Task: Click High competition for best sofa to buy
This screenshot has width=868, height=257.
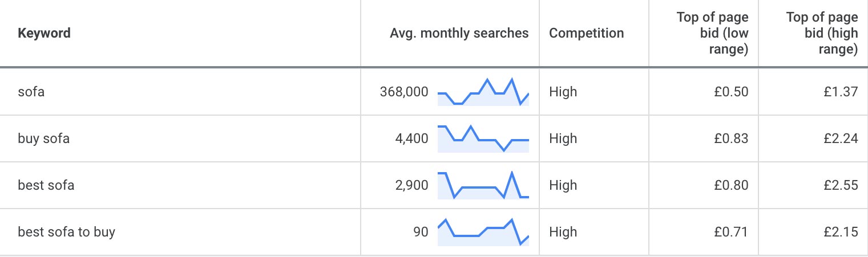Action: pyautogui.click(x=563, y=232)
